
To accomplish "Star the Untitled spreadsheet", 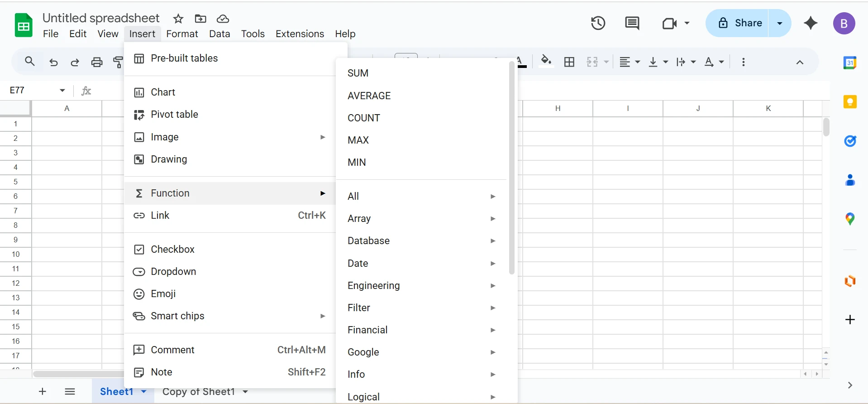I will click(178, 19).
